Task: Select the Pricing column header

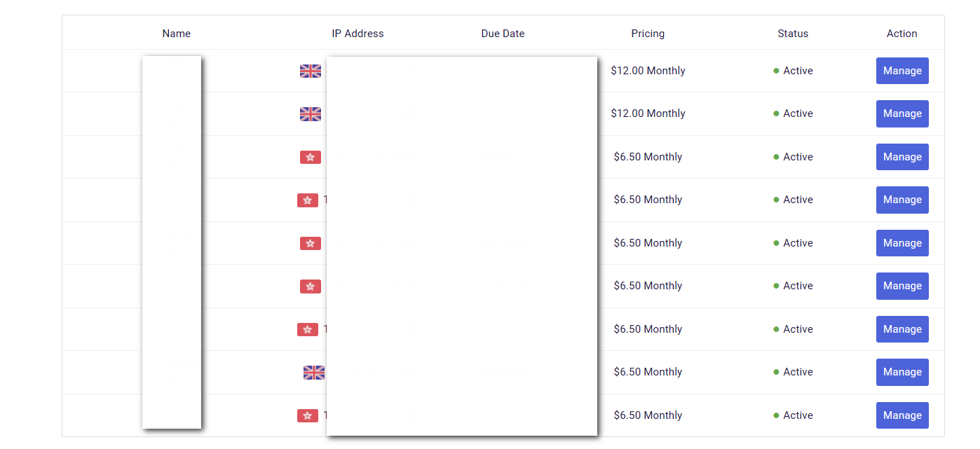Action: pyautogui.click(x=648, y=34)
